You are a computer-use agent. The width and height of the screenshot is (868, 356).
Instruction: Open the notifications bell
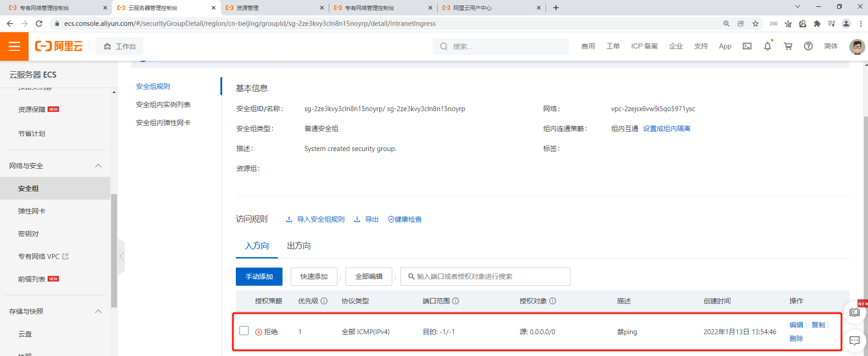pyautogui.click(x=767, y=46)
